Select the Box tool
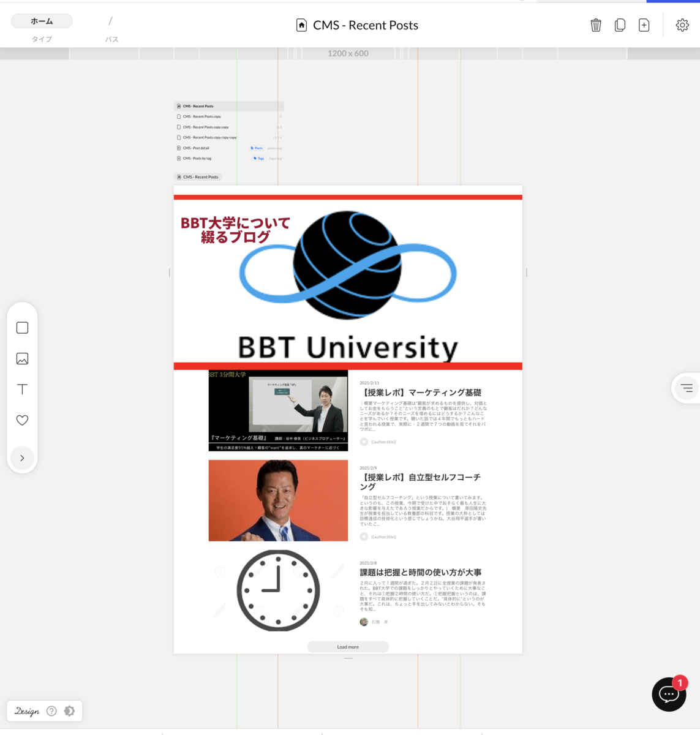The image size is (700, 735). pyautogui.click(x=22, y=328)
